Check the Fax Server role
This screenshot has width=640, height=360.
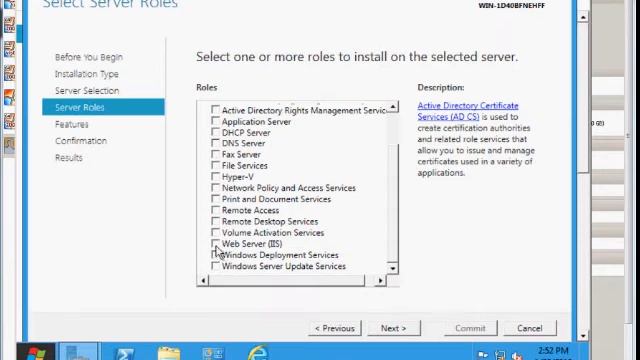215,154
